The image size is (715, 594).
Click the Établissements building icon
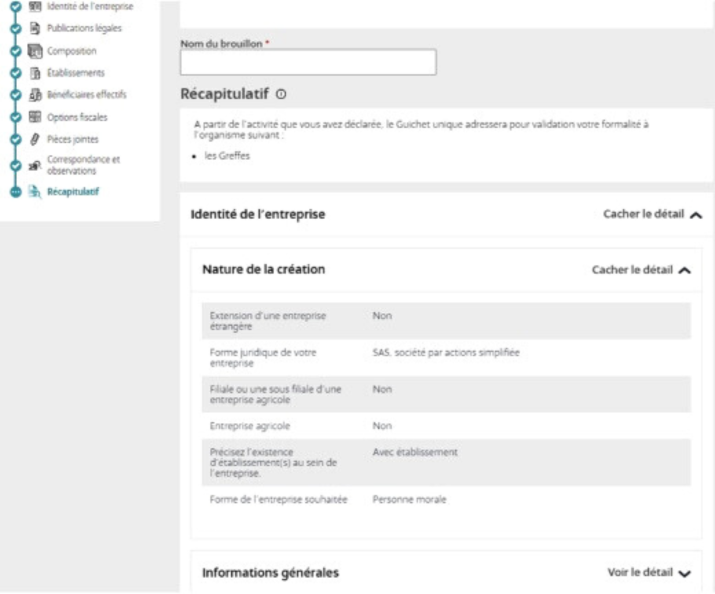(35, 73)
